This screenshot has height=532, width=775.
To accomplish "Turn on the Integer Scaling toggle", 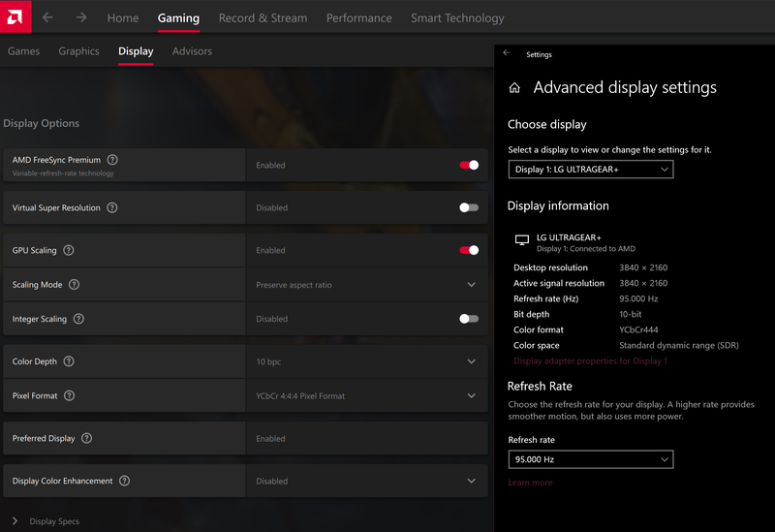I will tap(469, 319).
